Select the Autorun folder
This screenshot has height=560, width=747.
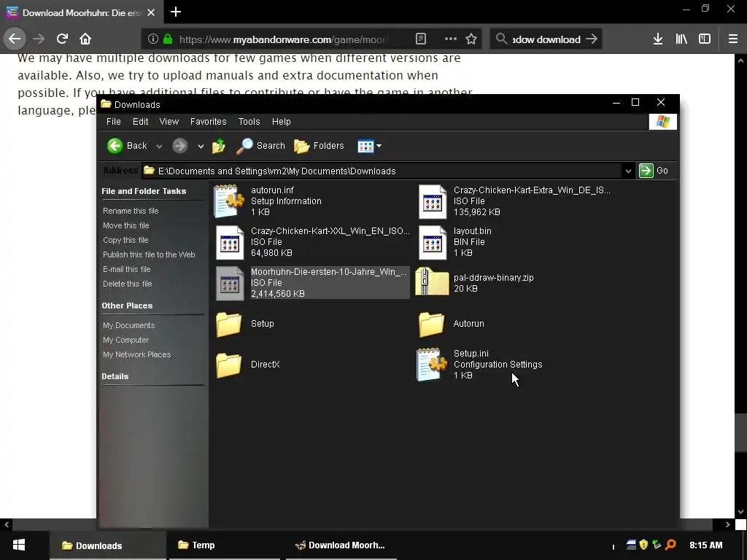451,323
